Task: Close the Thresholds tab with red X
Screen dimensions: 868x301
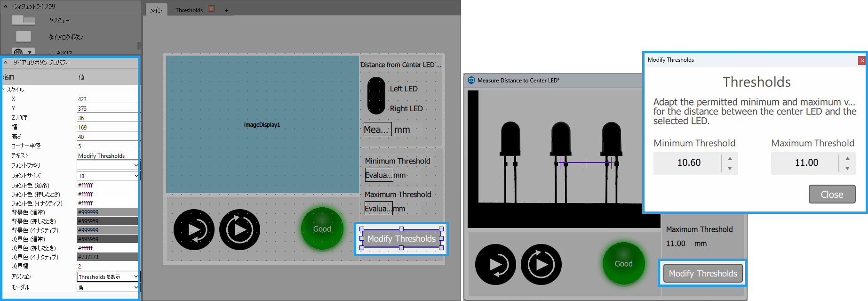Action: pos(211,9)
